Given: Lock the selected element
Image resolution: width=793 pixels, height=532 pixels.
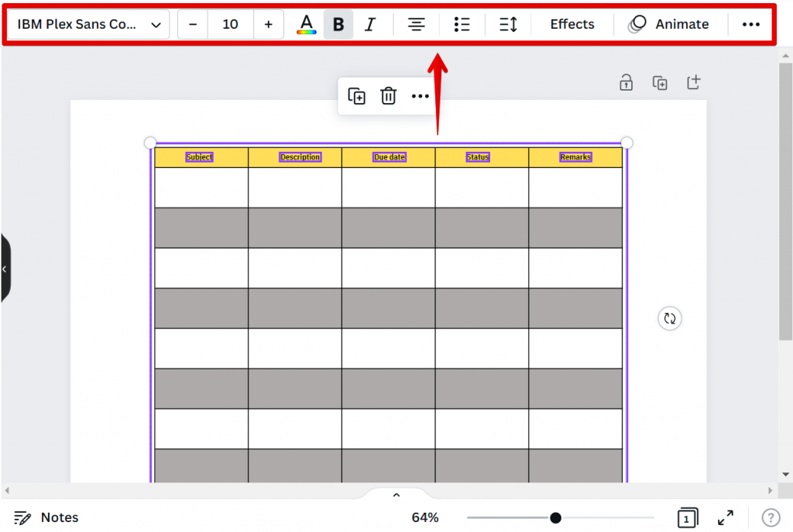Looking at the screenshot, I should click(x=626, y=82).
